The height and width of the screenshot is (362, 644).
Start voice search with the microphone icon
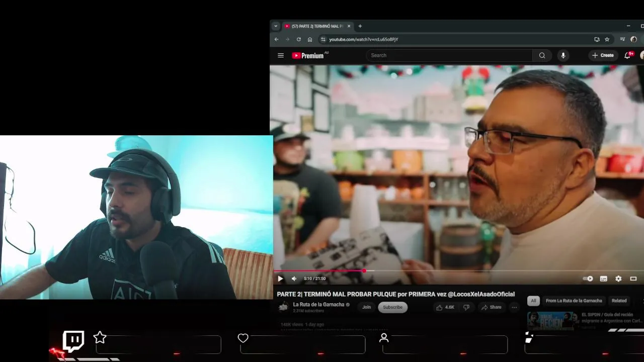point(563,55)
